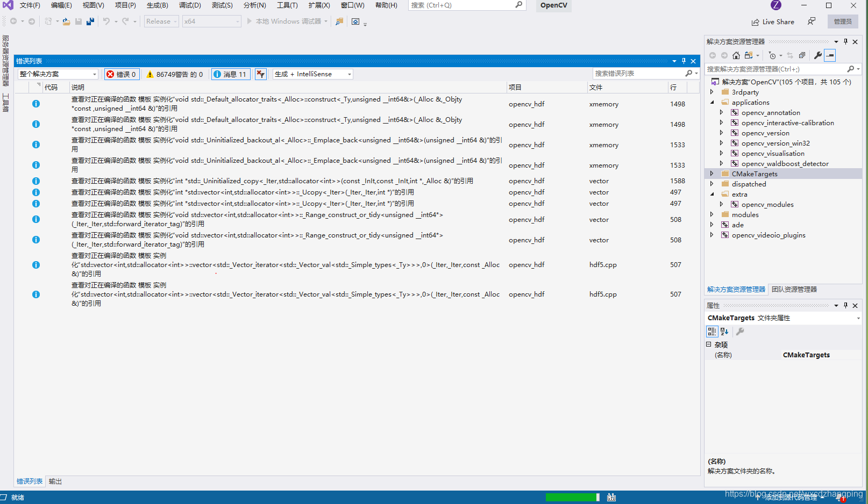Expand the CMakeTargets folder node
The width and height of the screenshot is (868, 504).
712,174
